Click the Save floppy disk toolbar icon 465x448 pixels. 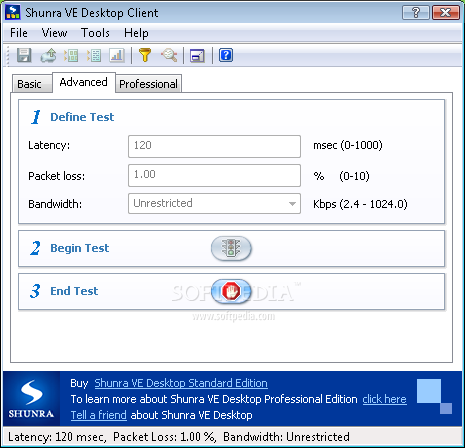[x=24, y=55]
